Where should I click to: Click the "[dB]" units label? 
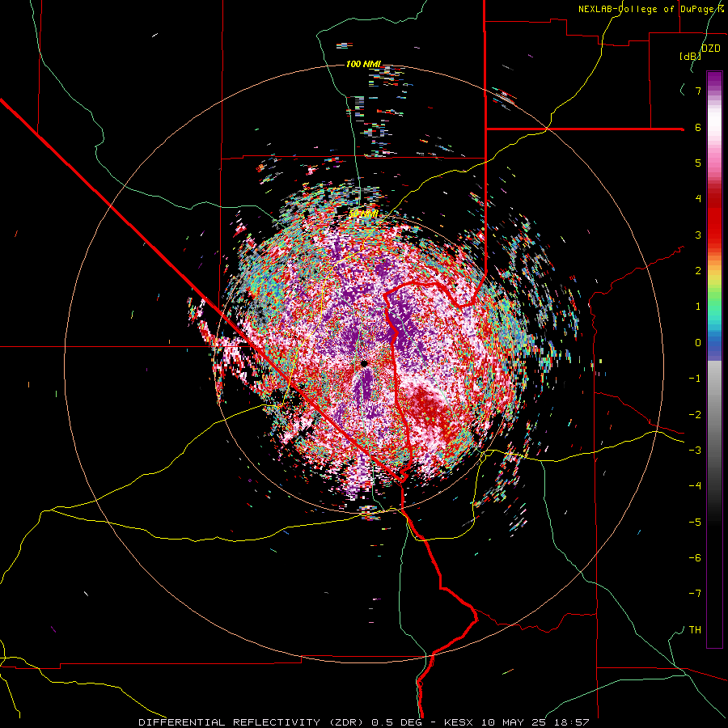(x=690, y=57)
